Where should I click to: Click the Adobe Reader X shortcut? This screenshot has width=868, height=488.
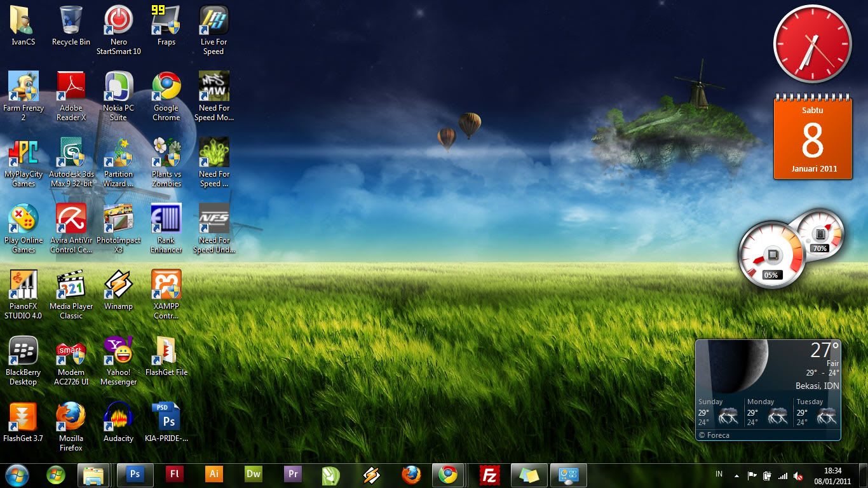(71, 96)
